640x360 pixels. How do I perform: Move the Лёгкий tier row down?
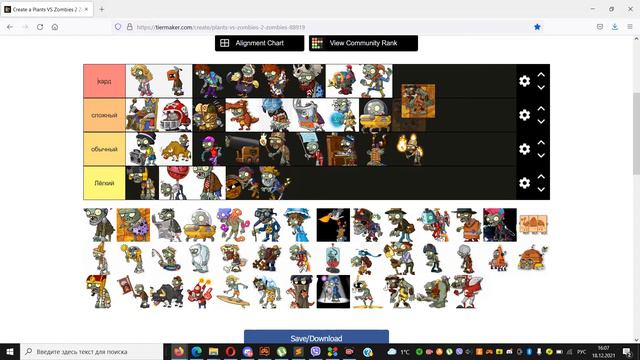(541, 189)
